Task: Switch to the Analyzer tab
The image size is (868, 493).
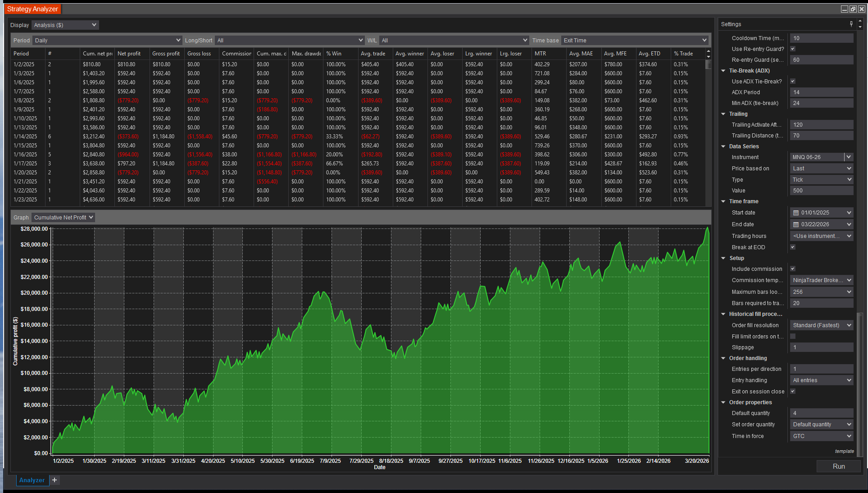Action: pyautogui.click(x=32, y=480)
